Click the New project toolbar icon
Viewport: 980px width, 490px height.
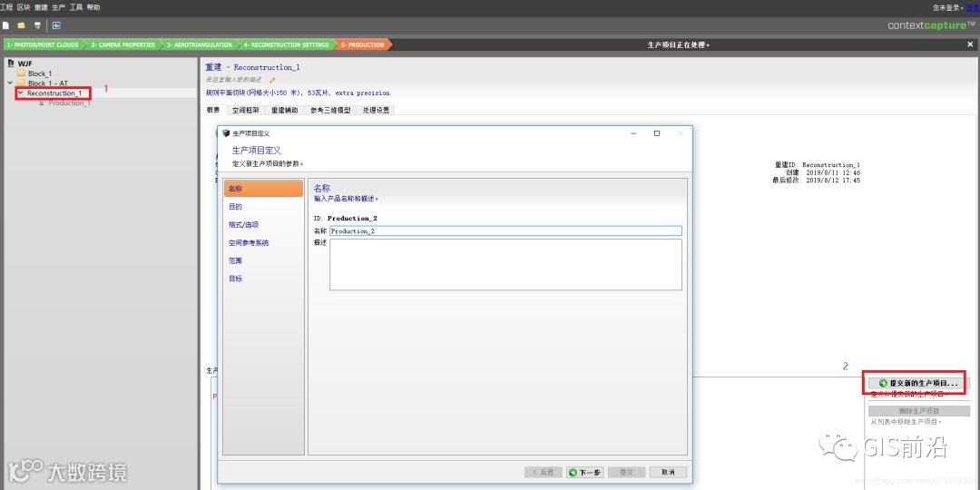(5, 25)
